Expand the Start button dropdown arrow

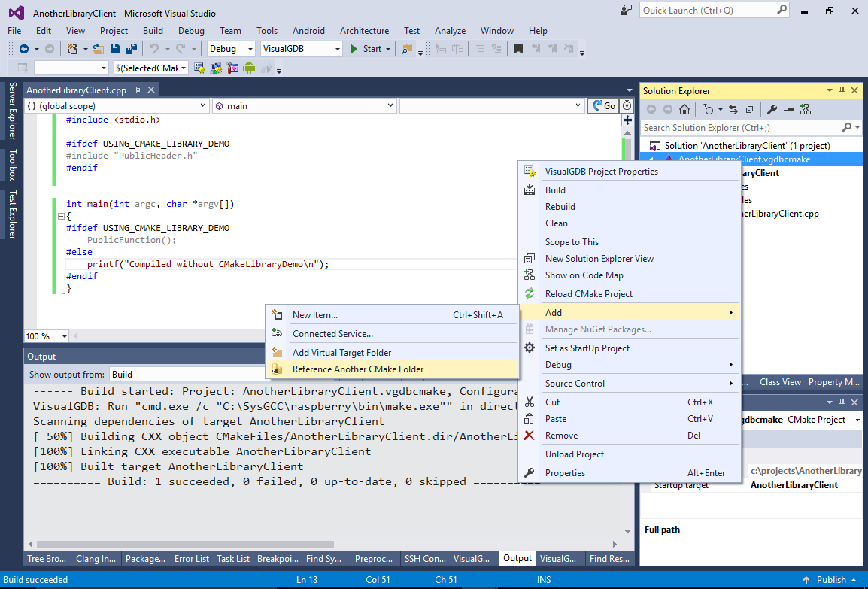388,49
